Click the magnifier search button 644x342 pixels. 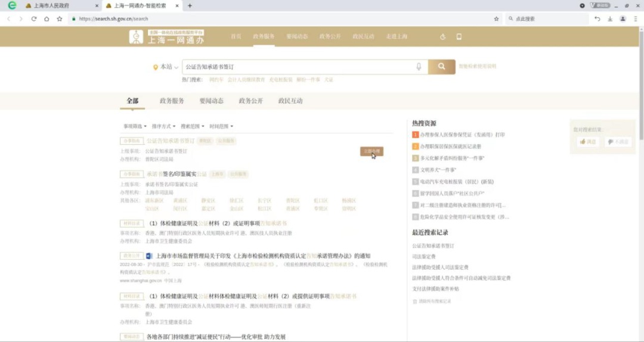click(442, 67)
